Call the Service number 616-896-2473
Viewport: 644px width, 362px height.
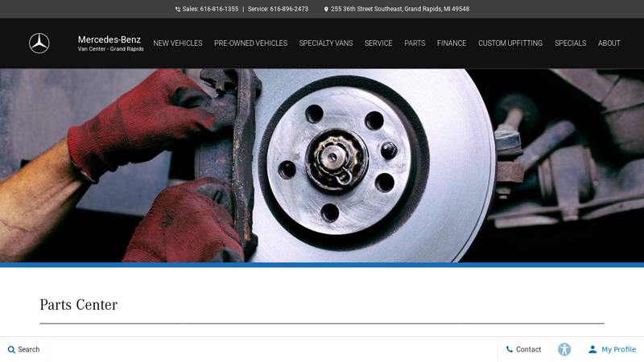click(x=289, y=10)
